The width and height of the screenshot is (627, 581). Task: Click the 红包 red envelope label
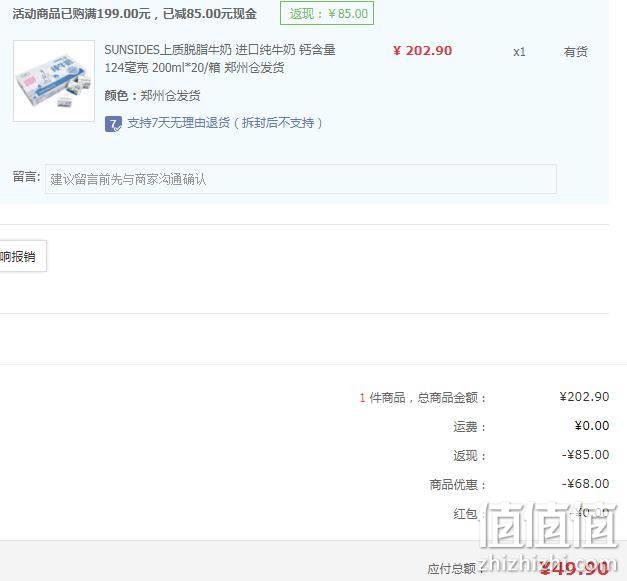[465, 513]
